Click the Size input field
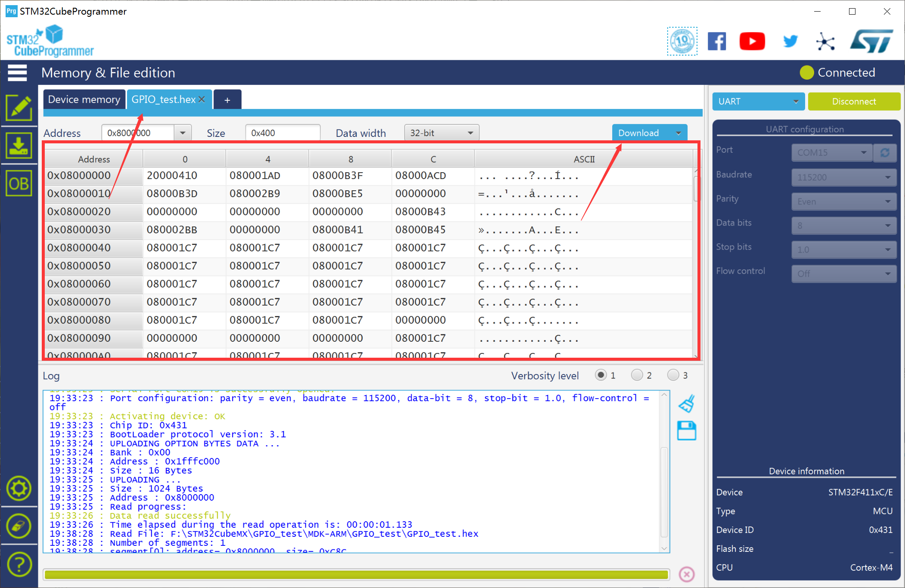905x588 pixels. [x=282, y=133]
